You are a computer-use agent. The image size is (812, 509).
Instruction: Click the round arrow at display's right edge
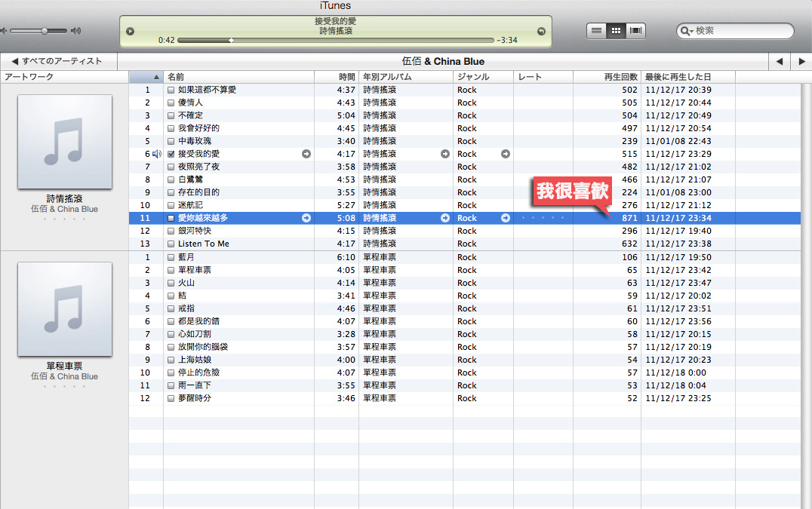click(x=541, y=32)
